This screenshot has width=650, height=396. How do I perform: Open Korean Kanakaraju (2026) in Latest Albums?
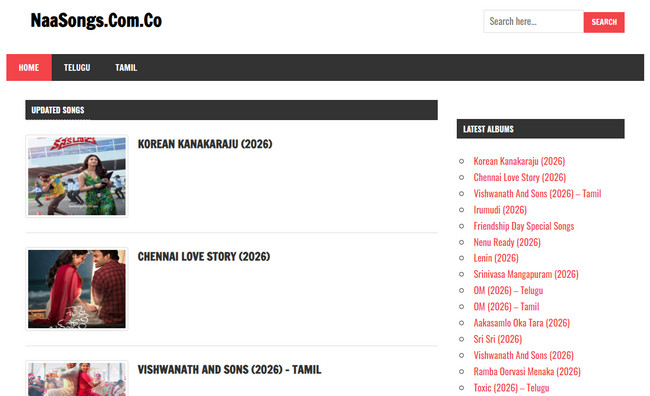(519, 161)
